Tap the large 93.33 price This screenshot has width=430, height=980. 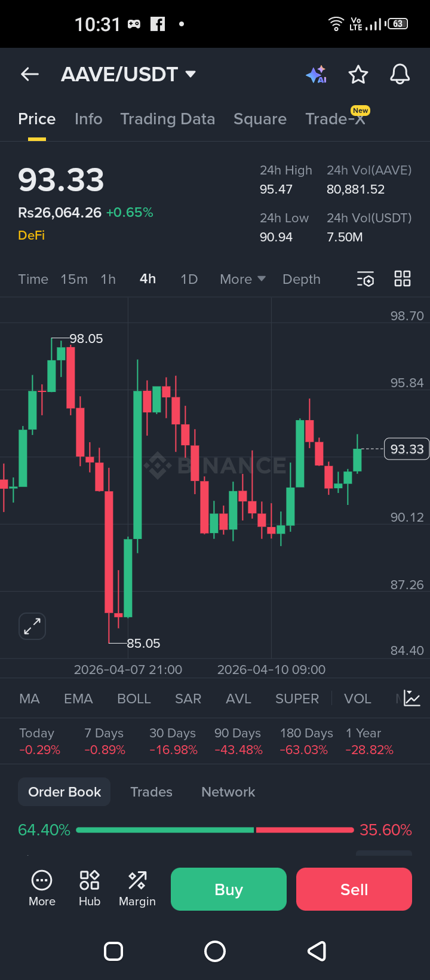[61, 180]
